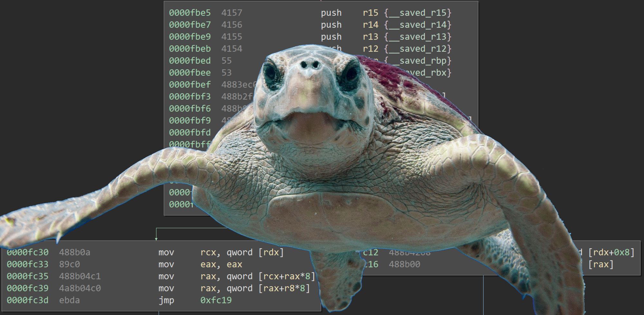Click opcode bytes 89c0
644x315 pixels.
click(70, 264)
